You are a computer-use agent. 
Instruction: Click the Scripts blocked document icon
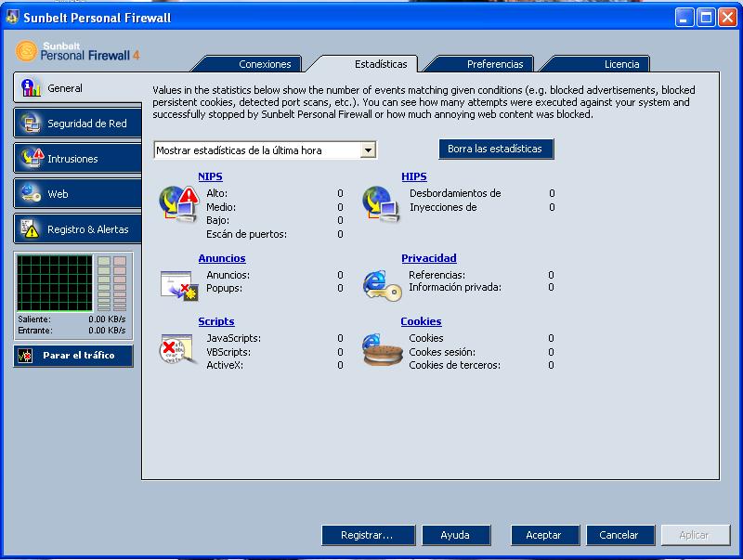tap(177, 349)
